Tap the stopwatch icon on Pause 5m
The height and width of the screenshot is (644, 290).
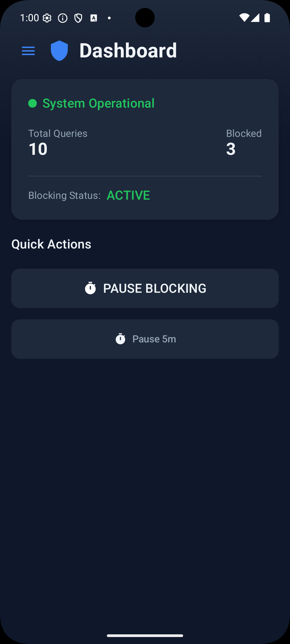121,339
